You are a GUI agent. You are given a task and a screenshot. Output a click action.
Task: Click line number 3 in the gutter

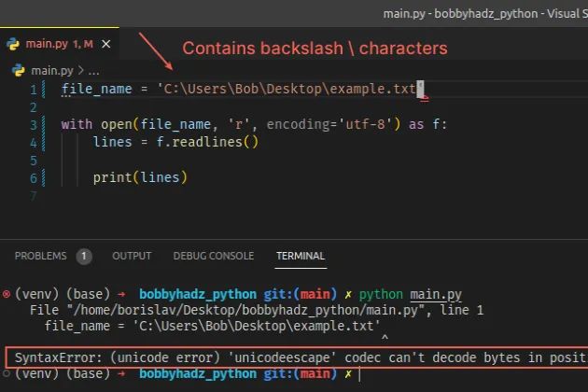tap(34, 124)
